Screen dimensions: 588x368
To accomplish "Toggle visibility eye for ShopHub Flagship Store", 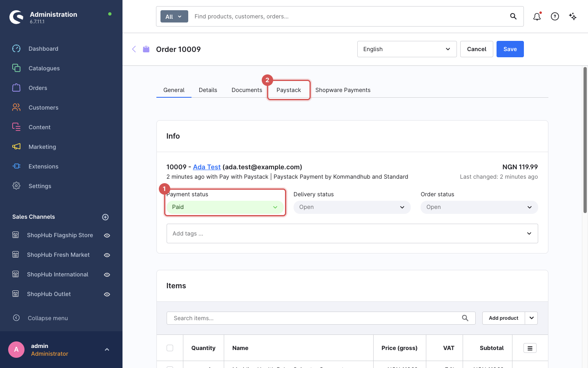I will (x=107, y=236).
